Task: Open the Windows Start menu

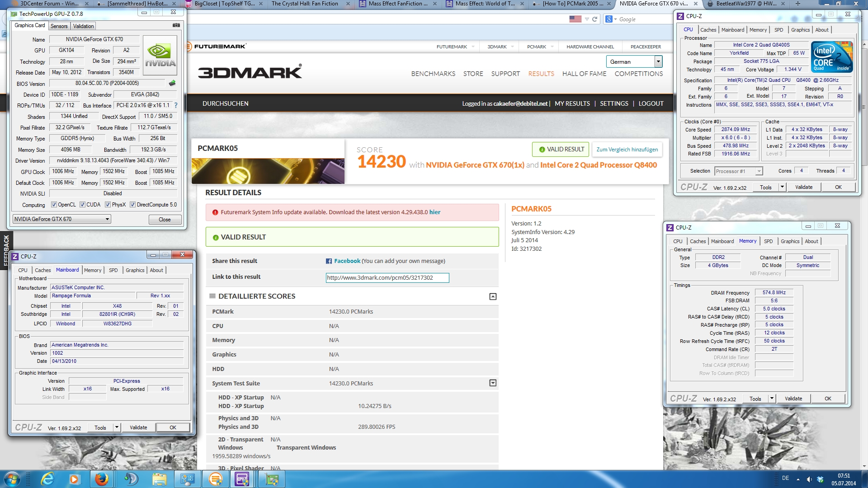Action: 12,479
